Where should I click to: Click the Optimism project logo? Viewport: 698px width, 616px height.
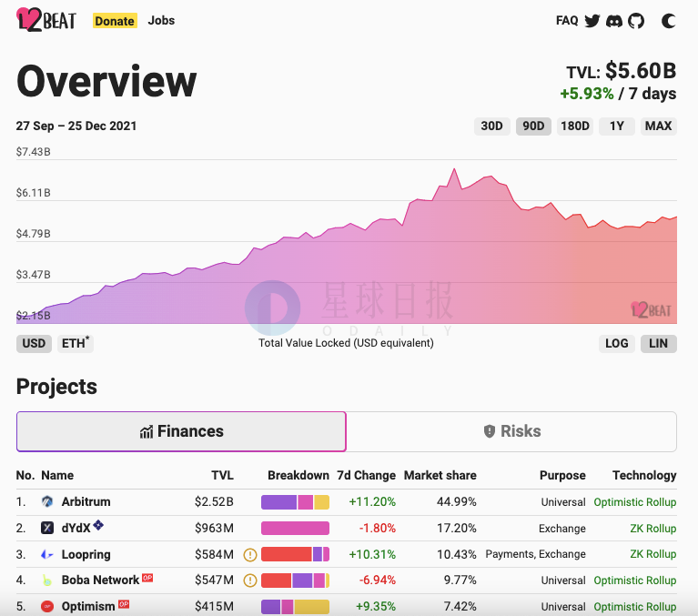47,606
